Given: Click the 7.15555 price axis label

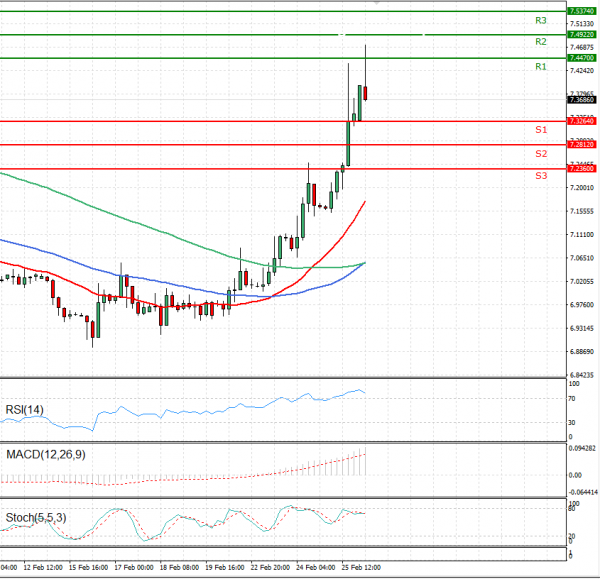Looking at the screenshot, I should (582, 211).
